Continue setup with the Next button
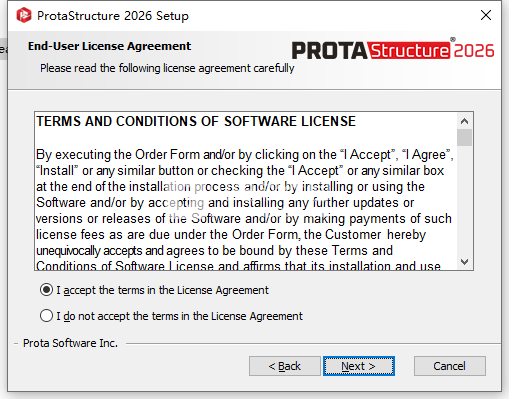The image size is (509, 399). (359, 366)
